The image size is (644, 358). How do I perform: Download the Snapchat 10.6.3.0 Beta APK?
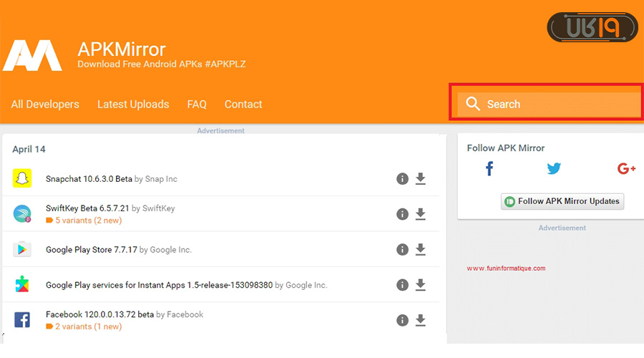coord(421,179)
